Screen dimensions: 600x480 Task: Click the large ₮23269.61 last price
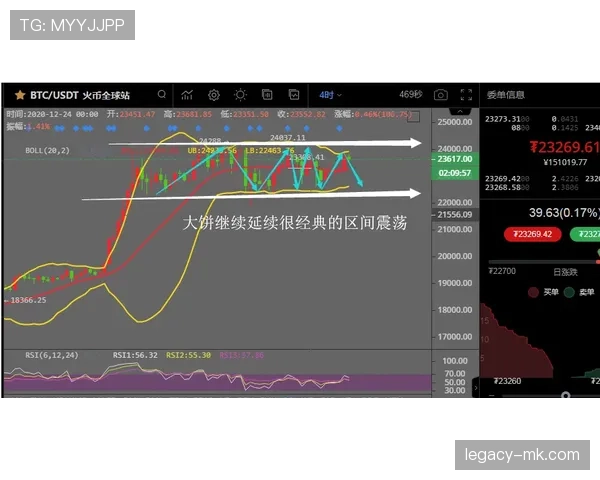564,147
